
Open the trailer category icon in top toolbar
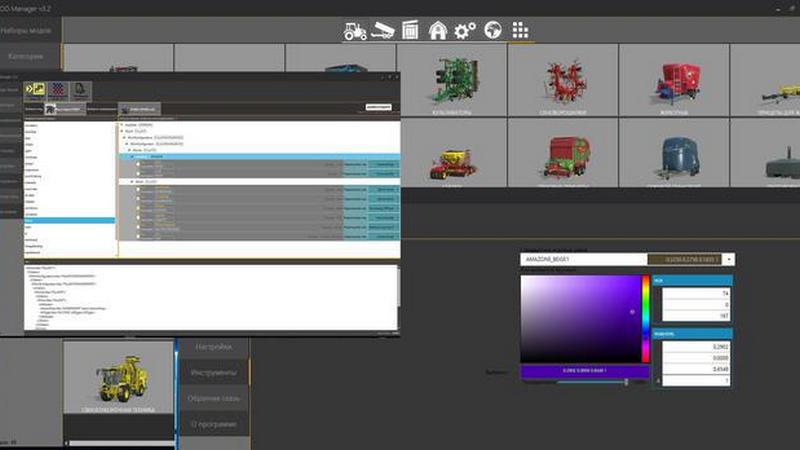tap(382, 30)
